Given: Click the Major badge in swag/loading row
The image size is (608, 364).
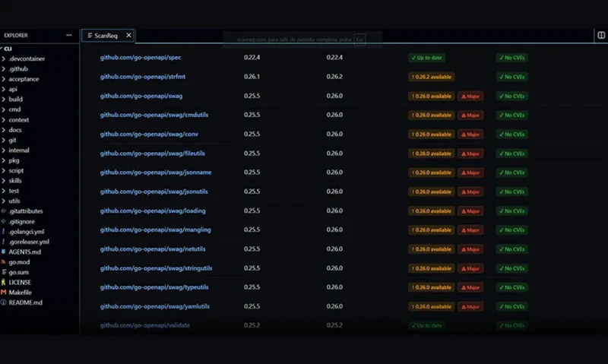Looking at the screenshot, I should pyautogui.click(x=470, y=211).
